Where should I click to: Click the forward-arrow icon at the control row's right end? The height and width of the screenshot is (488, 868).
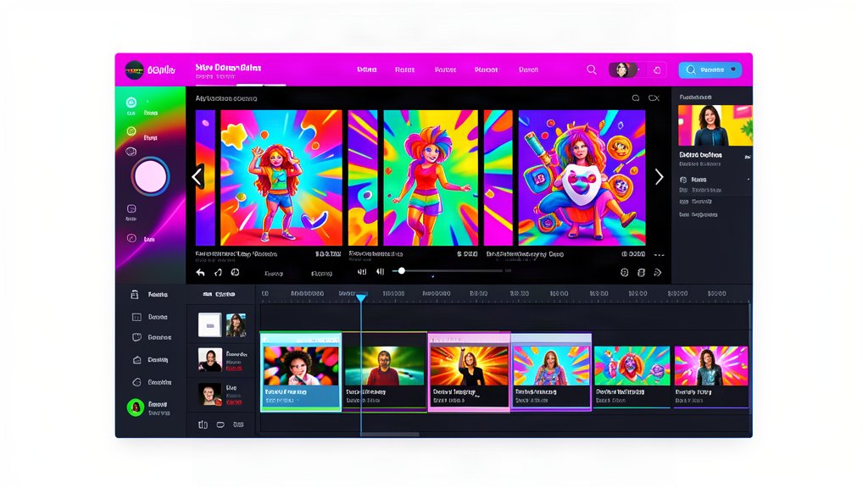(658, 272)
